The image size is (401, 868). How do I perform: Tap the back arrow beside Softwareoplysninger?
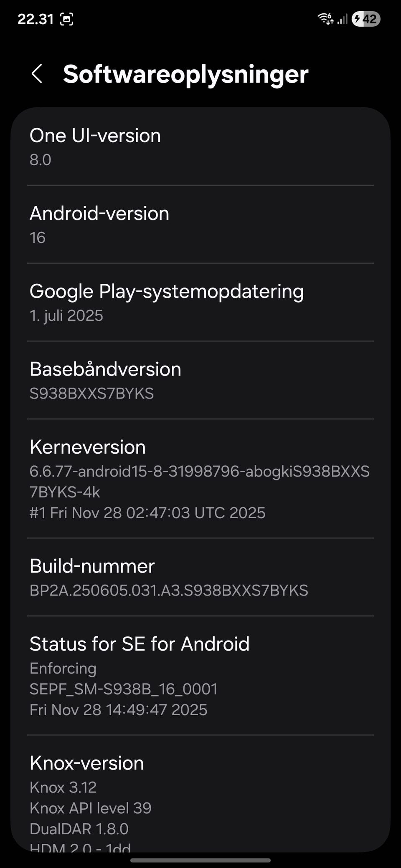pyautogui.click(x=37, y=74)
